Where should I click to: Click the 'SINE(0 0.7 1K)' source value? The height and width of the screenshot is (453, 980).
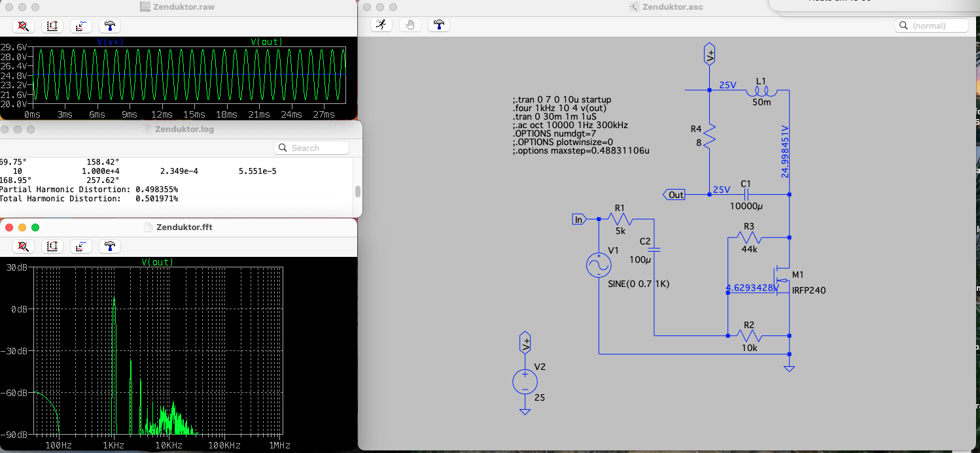tap(638, 284)
